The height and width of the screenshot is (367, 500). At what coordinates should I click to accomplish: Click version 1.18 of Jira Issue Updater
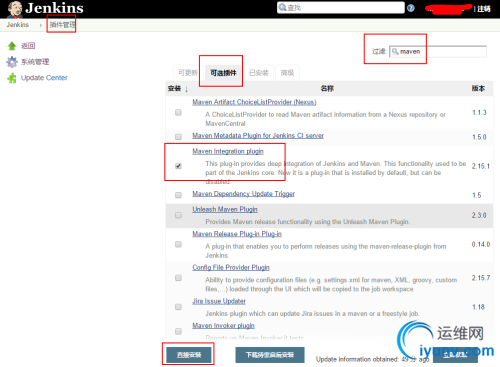tap(478, 307)
